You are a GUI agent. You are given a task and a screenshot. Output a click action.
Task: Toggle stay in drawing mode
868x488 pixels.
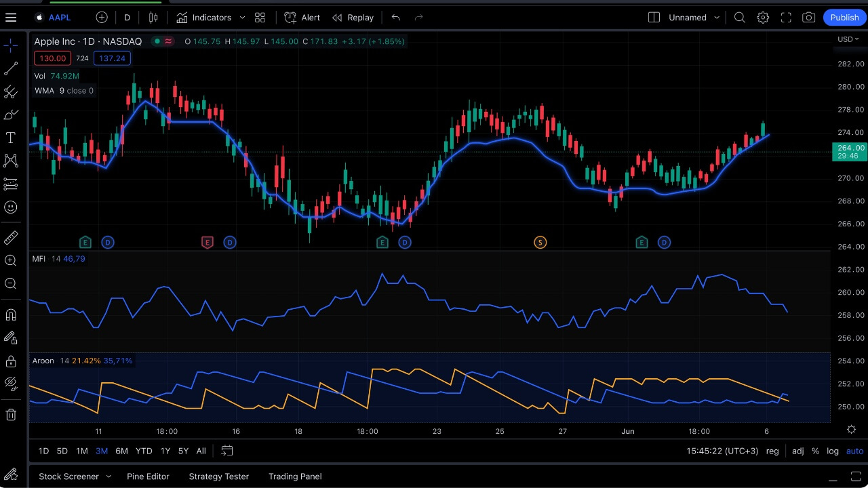[11, 338]
